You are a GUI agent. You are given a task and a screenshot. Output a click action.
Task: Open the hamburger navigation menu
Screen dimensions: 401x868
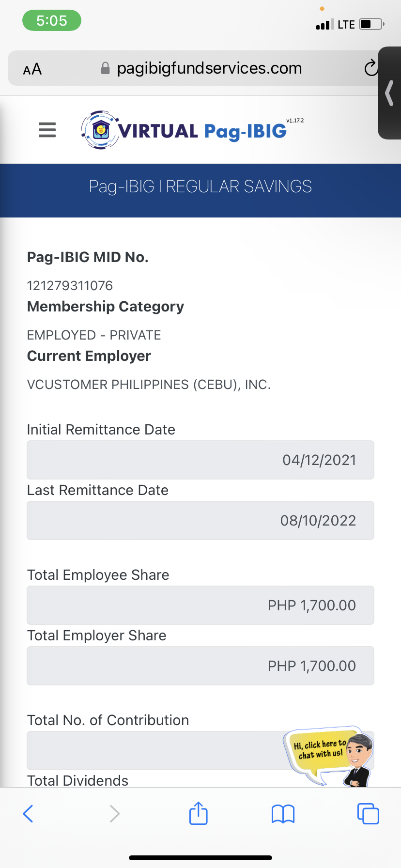coord(47,130)
